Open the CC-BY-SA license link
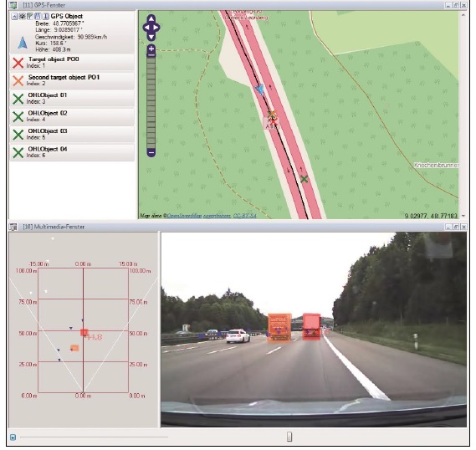 coord(244,216)
